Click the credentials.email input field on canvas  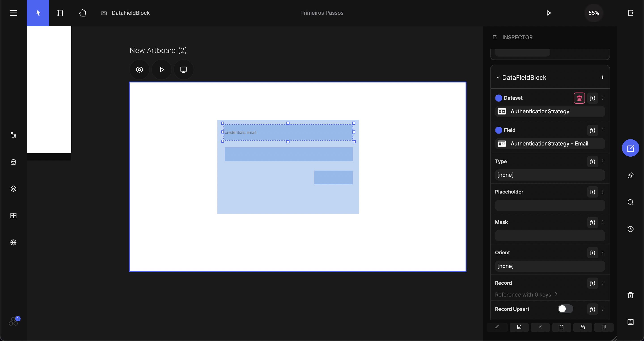[289, 132]
